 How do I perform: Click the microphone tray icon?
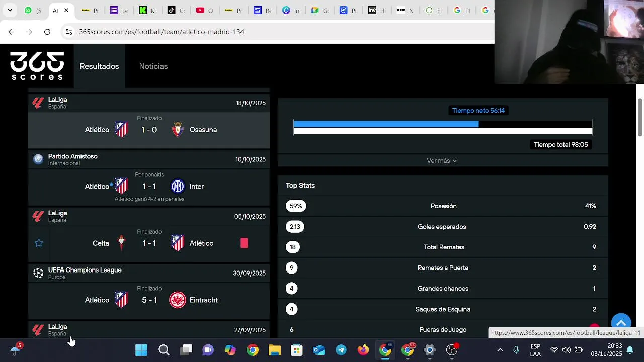pos(516,350)
